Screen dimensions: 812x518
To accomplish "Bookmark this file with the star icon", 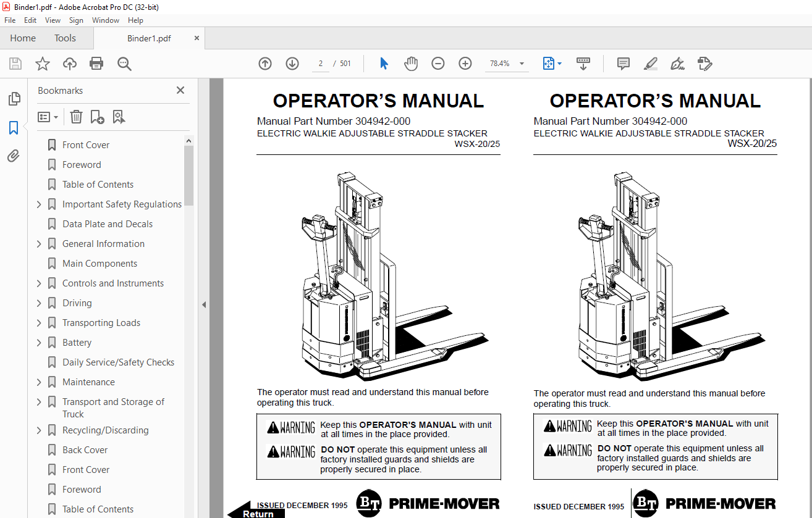I will pos(42,64).
